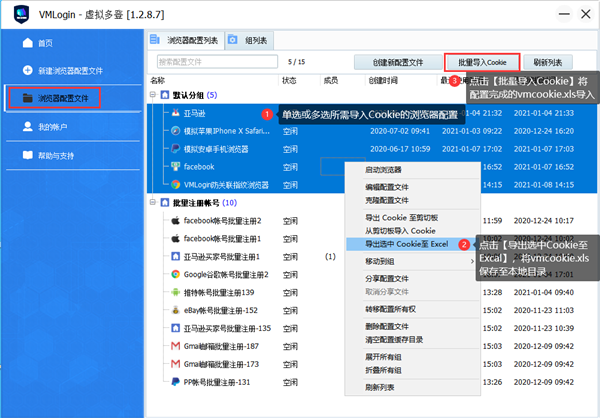Image resolution: width=600 pixels, height=418 pixels.
Task: Collapse the 批量注册帐号 group
Action: 152,203
